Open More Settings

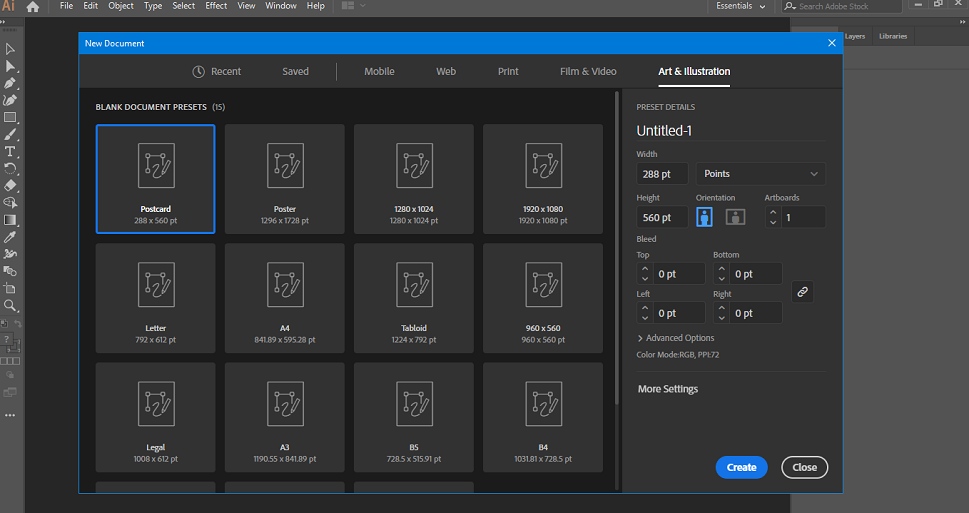668,389
